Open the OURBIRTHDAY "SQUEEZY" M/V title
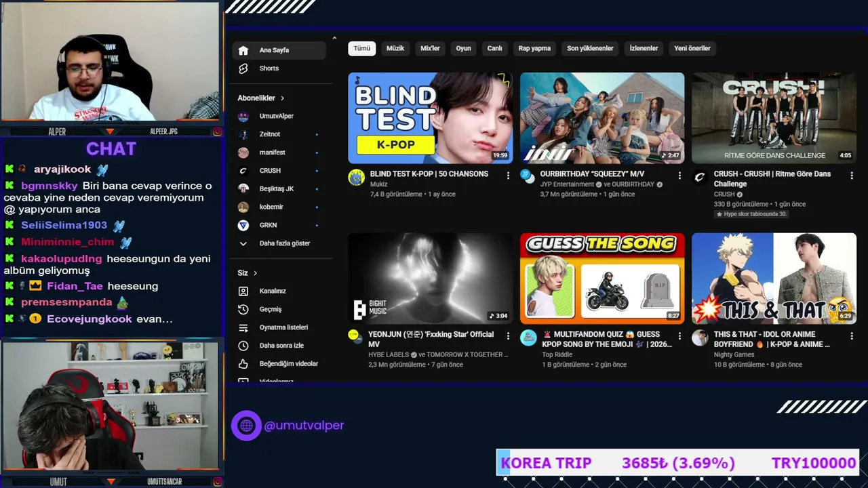Image resolution: width=868 pixels, height=488 pixels. pos(593,174)
